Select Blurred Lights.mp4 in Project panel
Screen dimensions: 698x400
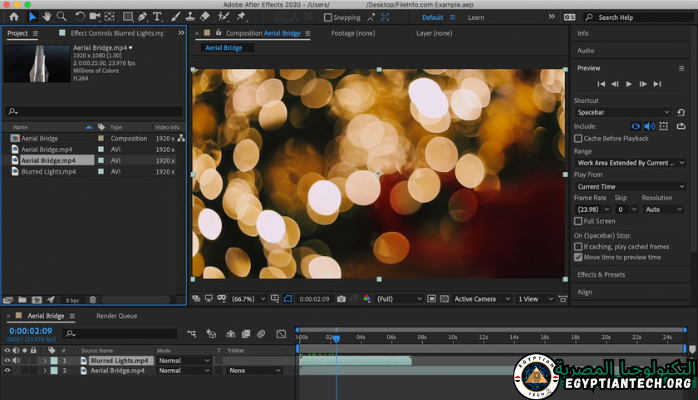tap(48, 172)
